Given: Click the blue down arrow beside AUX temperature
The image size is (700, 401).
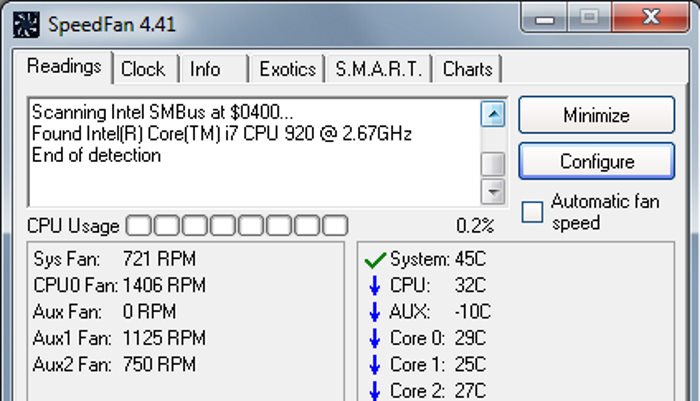Looking at the screenshot, I should click(x=375, y=312).
